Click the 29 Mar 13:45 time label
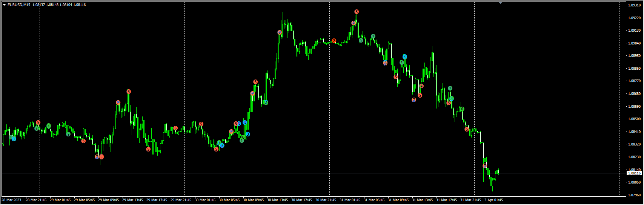The image size is (644, 205). (x=133, y=200)
